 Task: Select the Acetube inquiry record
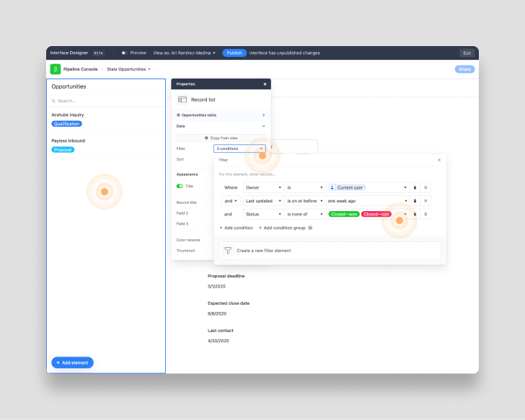point(106,120)
